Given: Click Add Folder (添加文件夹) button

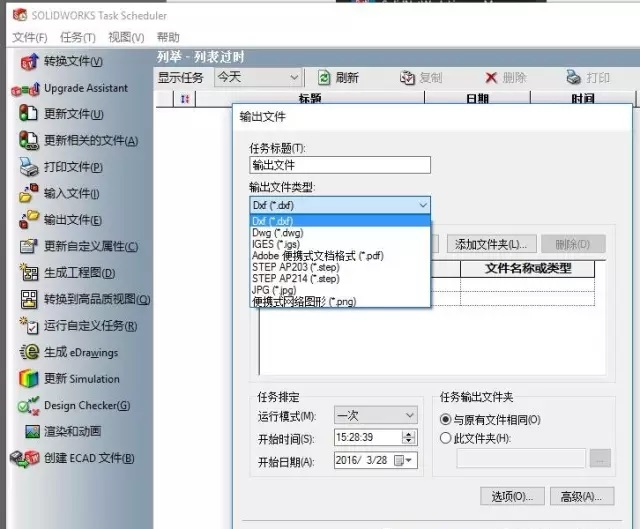Looking at the screenshot, I should [491, 244].
